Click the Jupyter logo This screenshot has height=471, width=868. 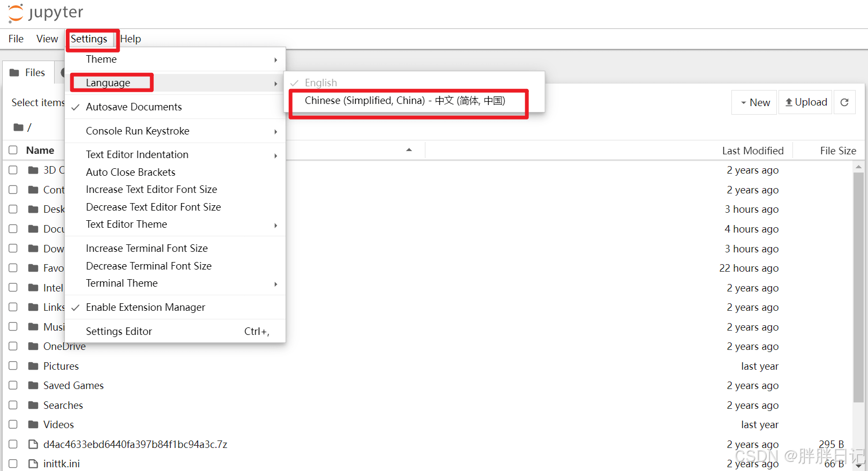[46, 12]
